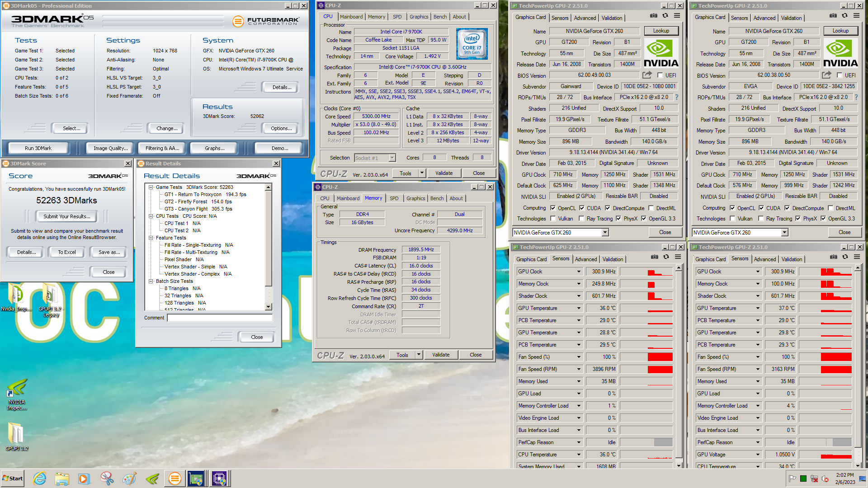This screenshot has height=488, width=868.
Task: Open GPUPI 3.2 Legacy desktop icon
Action: (50, 300)
